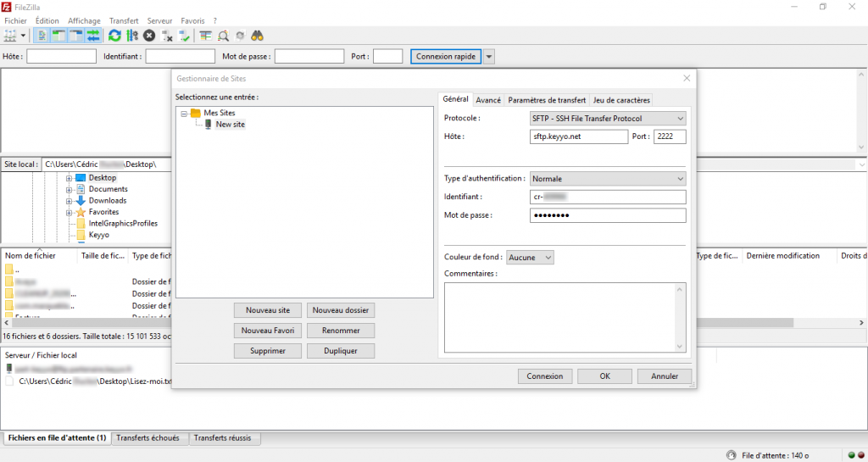Open the Fichier menu
The image size is (868, 462).
pos(15,20)
